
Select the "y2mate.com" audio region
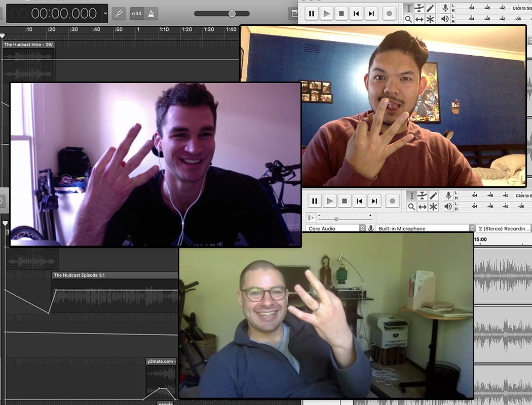click(161, 379)
